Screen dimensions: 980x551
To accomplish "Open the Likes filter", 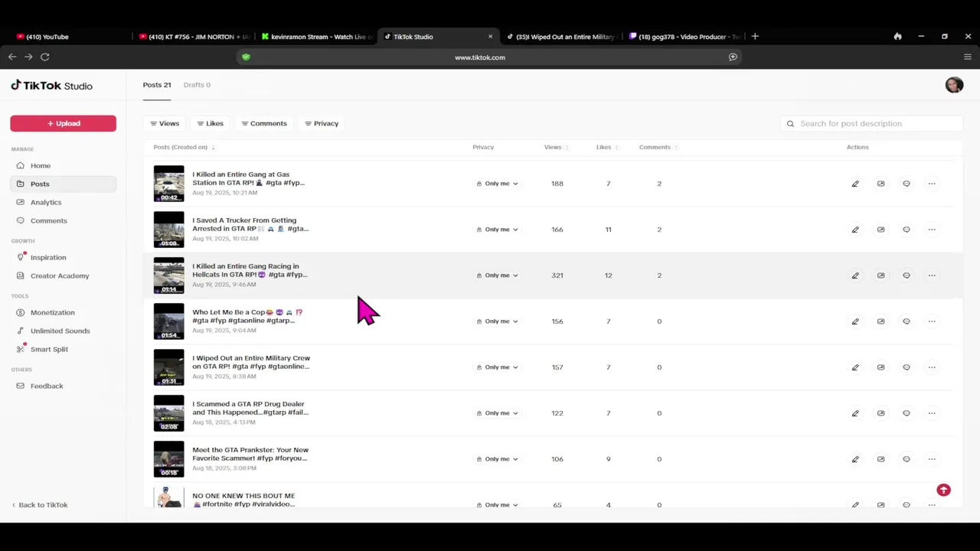I will pyautogui.click(x=210, y=123).
